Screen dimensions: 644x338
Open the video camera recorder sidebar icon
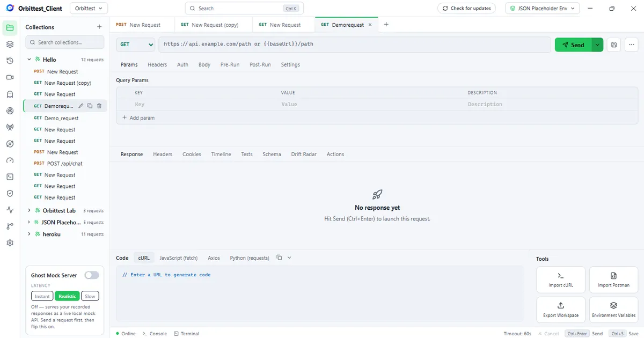pyautogui.click(x=10, y=77)
